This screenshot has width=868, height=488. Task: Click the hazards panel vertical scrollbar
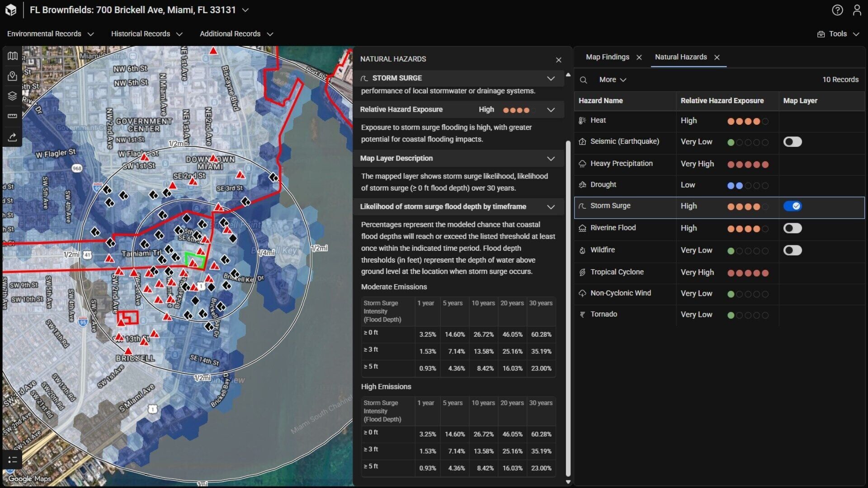568,308
